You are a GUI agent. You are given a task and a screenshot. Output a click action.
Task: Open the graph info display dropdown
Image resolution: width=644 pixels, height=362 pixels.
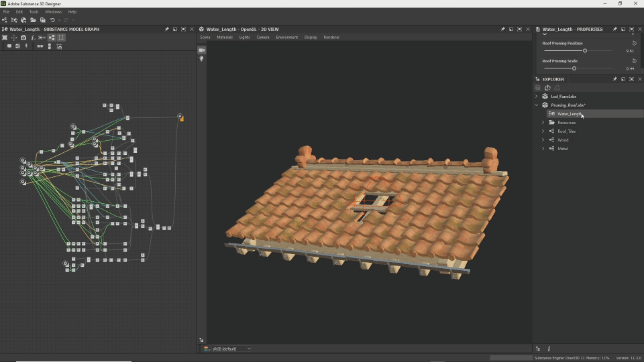point(33,38)
